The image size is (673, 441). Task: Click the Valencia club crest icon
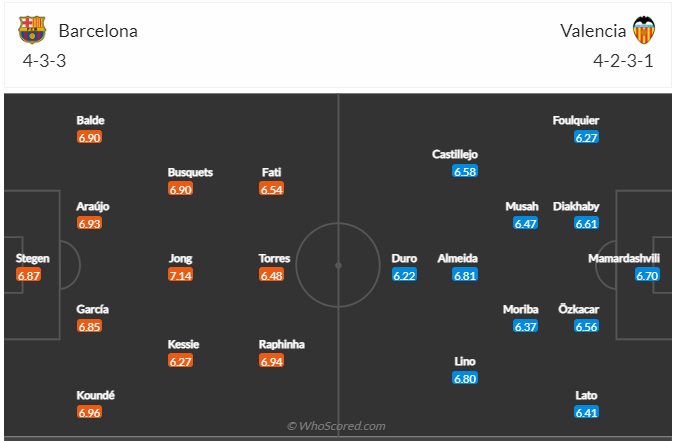(x=644, y=30)
